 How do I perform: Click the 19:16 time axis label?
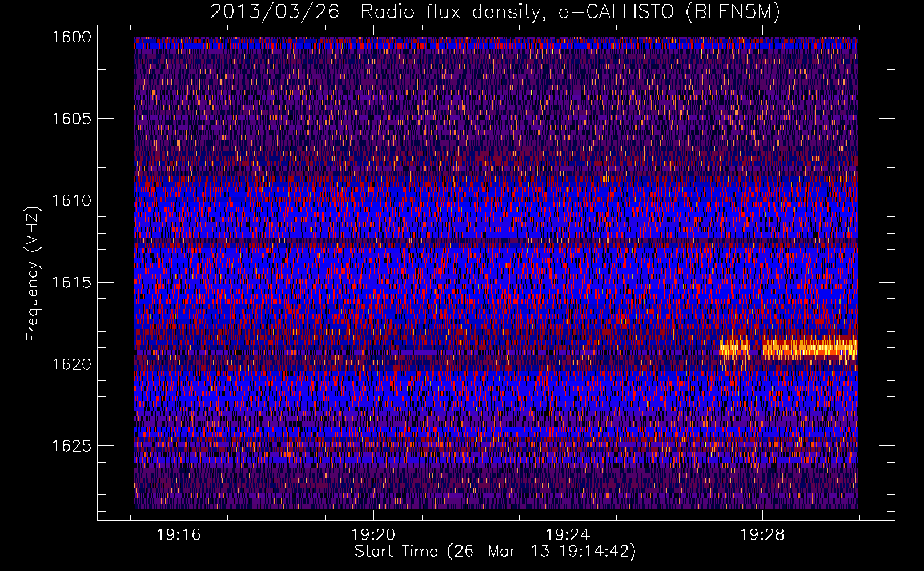179,535
